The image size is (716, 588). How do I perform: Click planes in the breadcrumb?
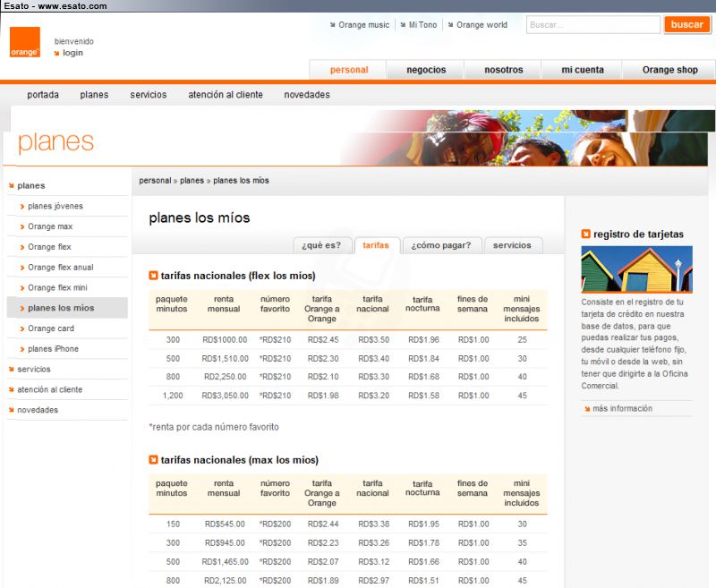click(x=192, y=181)
